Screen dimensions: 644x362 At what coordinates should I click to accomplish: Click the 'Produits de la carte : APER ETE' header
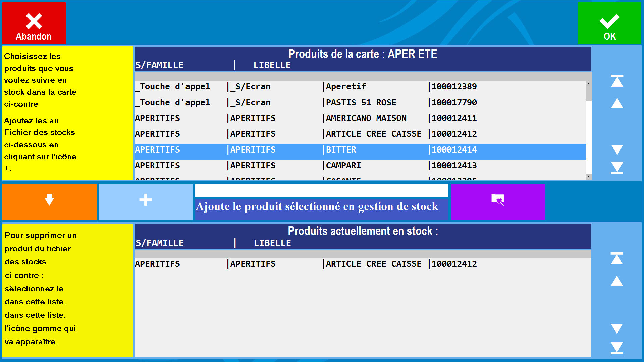coord(363,54)
